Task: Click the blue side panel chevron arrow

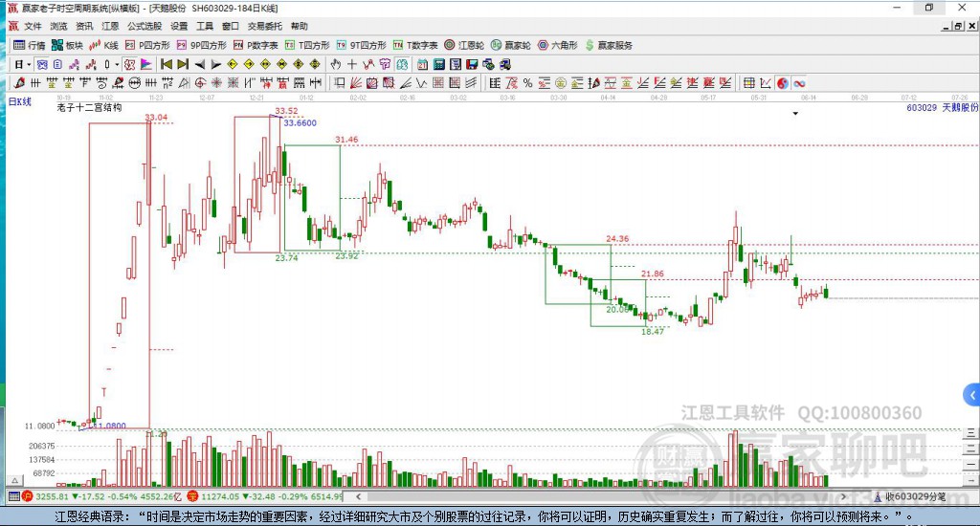Action: [x=972, y=395]
